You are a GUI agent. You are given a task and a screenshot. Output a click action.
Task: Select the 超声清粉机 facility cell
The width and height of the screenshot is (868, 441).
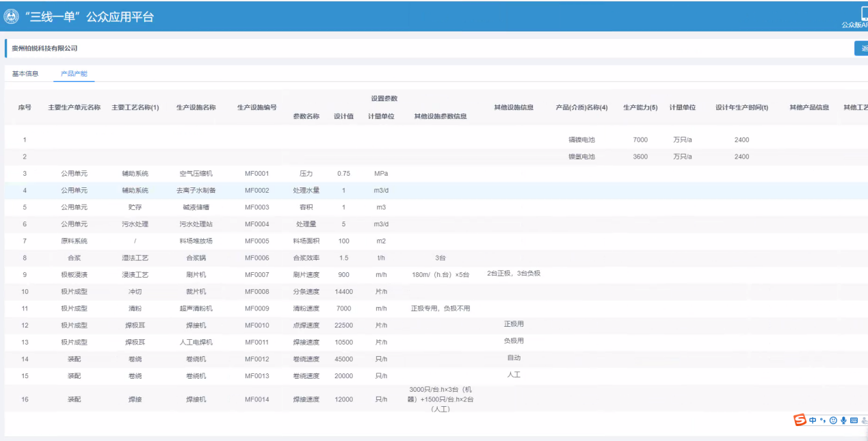pyautogui.click(x=196, y=308)
